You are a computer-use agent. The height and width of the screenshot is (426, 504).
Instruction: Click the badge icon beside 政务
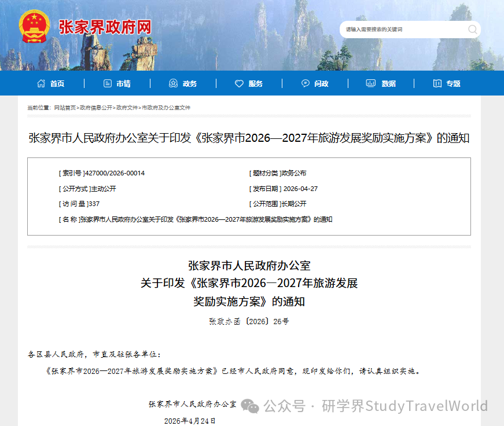click(x=172, y=83)
